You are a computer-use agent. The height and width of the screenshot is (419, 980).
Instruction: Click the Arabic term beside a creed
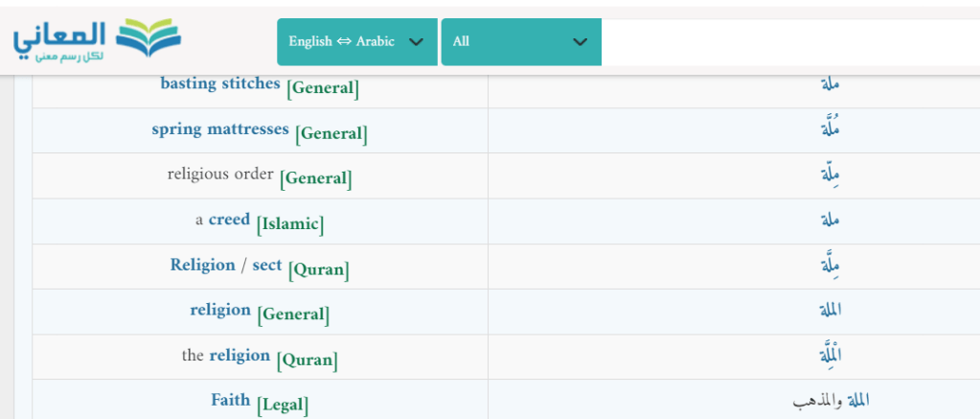[x=830, y=220]
